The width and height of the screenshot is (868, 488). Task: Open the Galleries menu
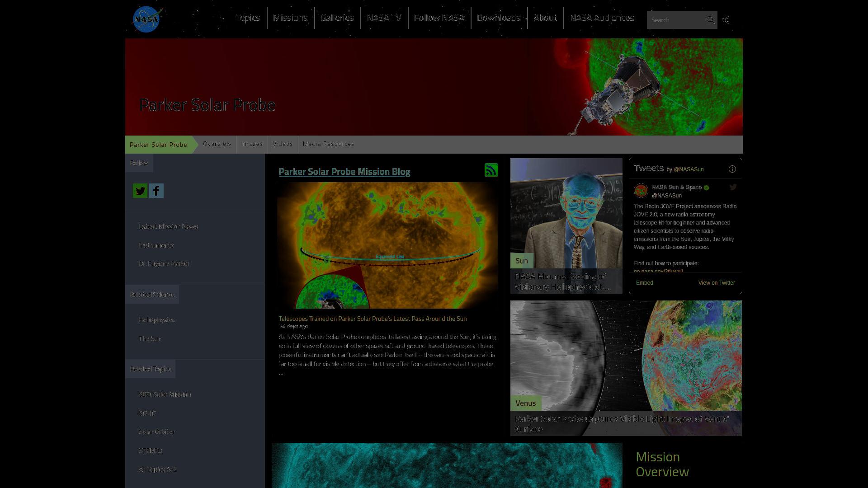coord(337,18)
